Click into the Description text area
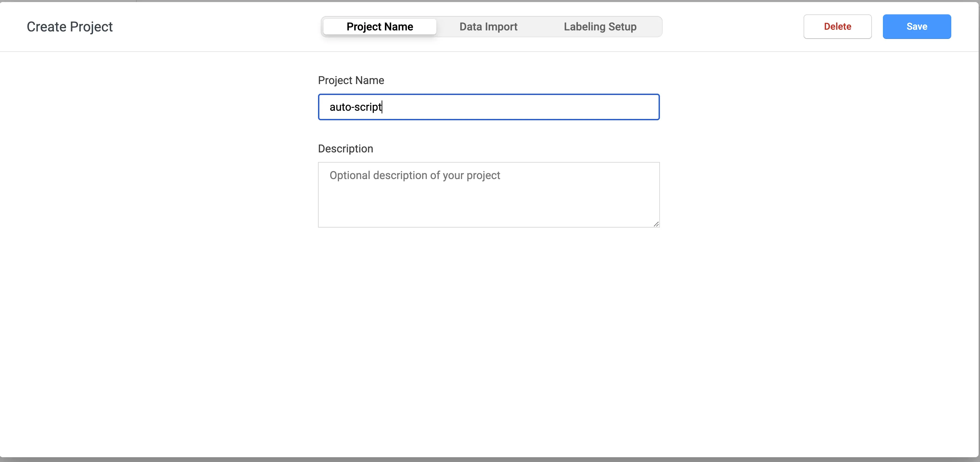980x462 pixels. pos(489,195)
